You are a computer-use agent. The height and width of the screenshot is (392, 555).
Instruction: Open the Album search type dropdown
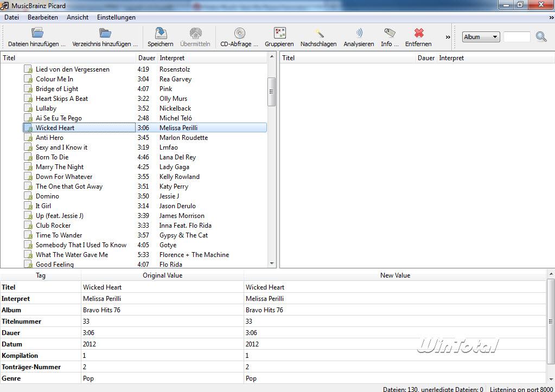click(x=481, y=37)
